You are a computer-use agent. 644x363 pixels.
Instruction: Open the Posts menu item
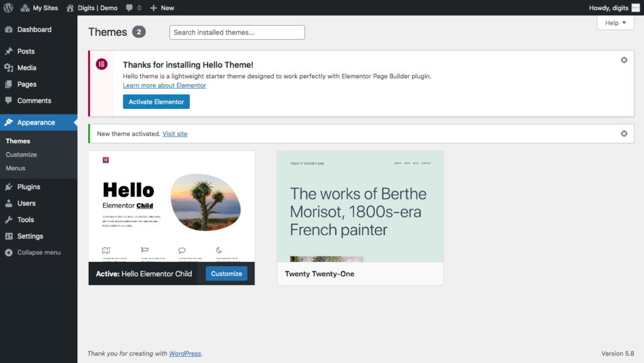[38, 52]
